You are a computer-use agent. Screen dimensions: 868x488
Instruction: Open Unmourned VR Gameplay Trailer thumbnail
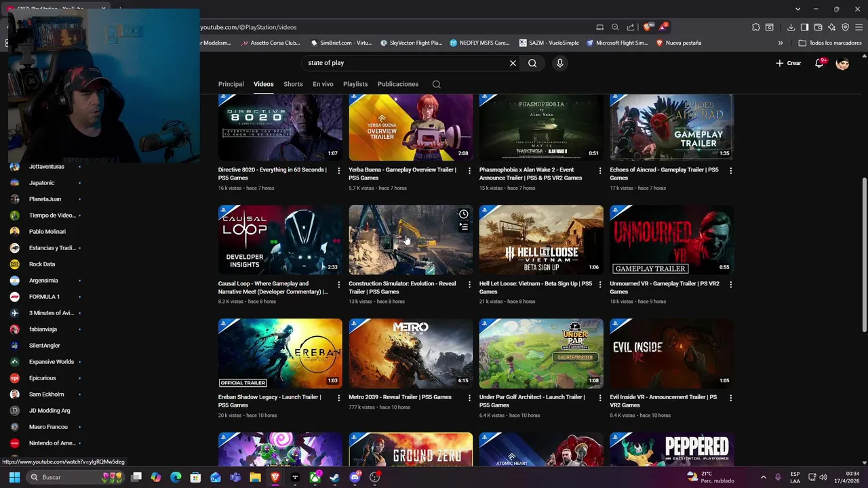click(671, 240)
